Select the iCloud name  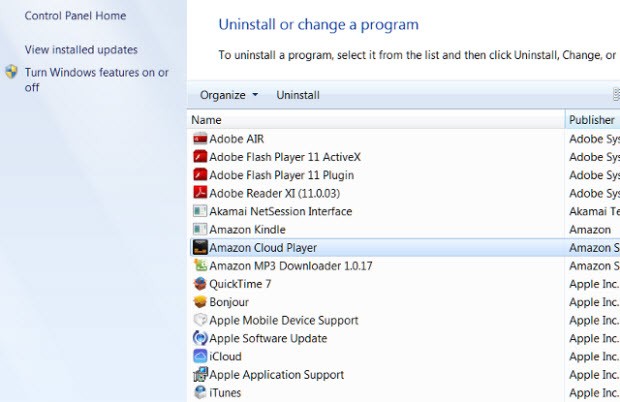point(225,357)
